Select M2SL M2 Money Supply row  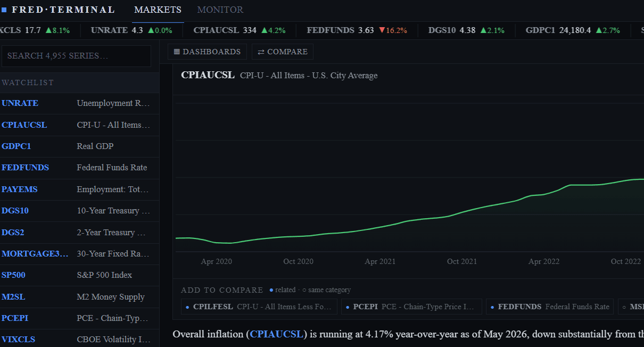pos(79,297)
